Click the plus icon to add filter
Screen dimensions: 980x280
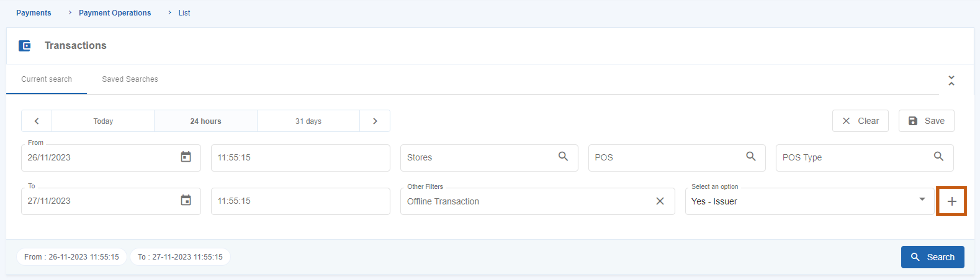[x=951, y=201]
